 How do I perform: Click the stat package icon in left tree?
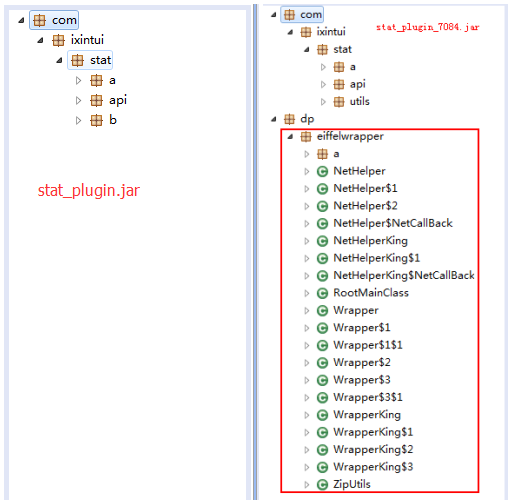[77, 60]
